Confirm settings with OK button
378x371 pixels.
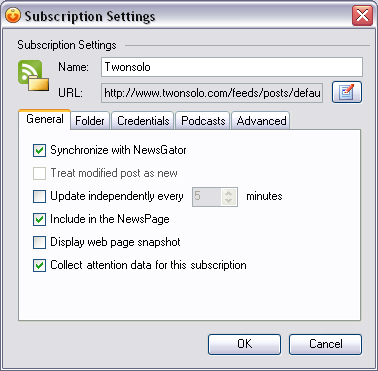(245, 344)
